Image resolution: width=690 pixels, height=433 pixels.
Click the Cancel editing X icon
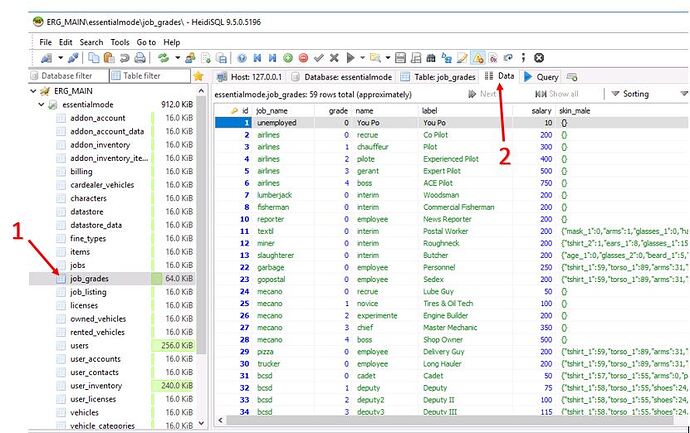coord(334,58)
